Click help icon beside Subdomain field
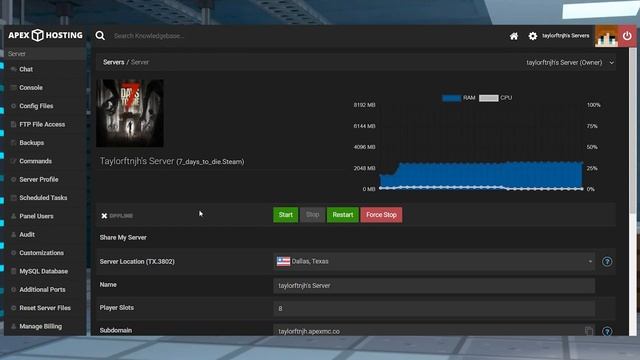 pyautogui.click(x=607, y=331)
